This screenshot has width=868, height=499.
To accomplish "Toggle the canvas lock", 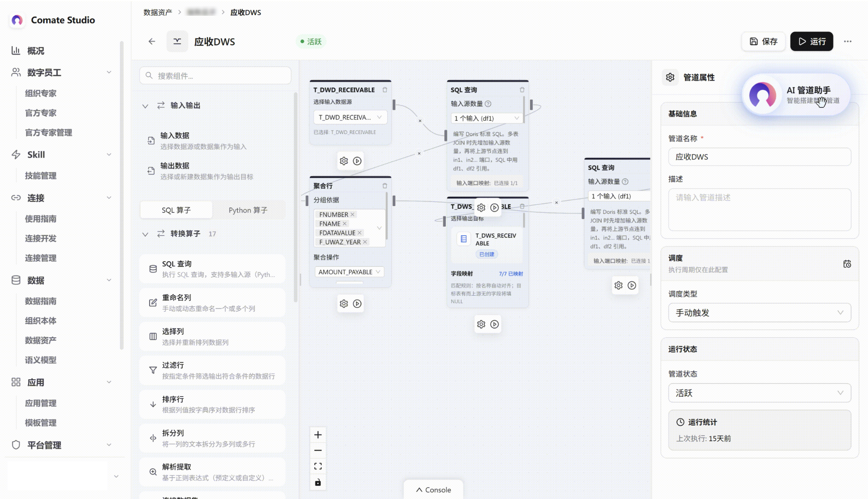I will pos(318,482).
